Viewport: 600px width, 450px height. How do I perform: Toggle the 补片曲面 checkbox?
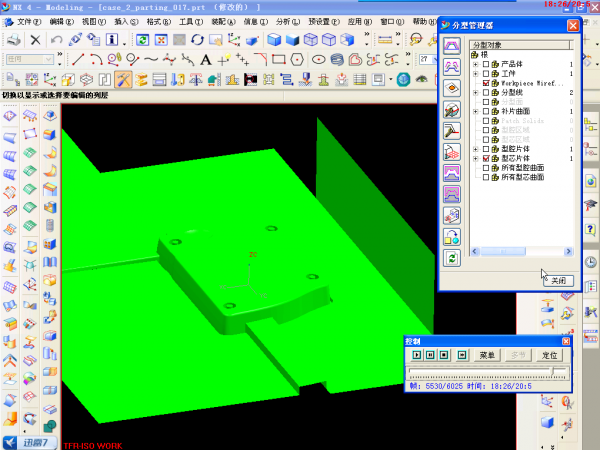click(x=486, y=111)
